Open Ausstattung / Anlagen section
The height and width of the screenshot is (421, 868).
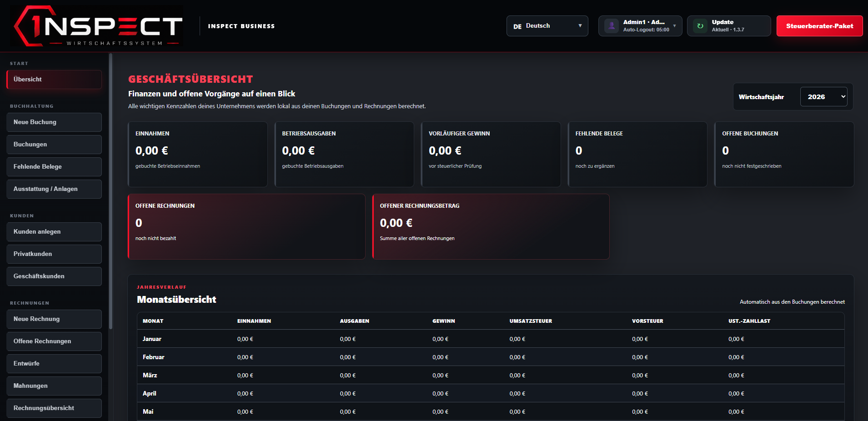click(54, 189)
